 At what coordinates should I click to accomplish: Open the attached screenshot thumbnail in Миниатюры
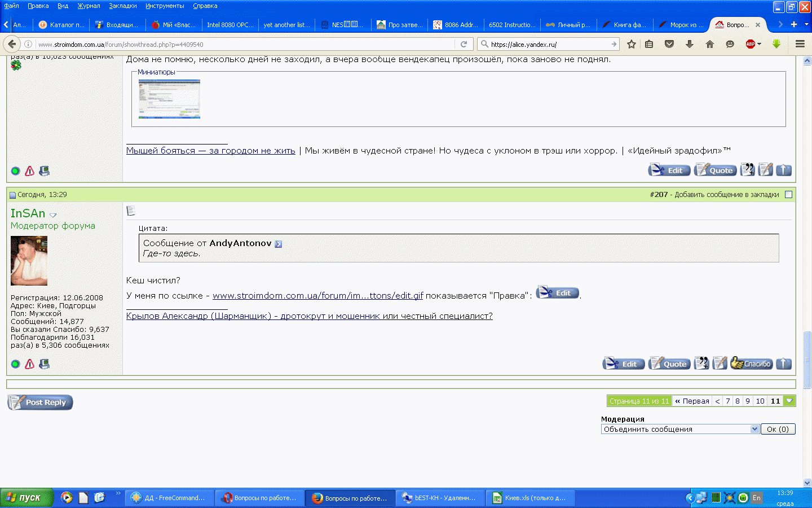[169, 99]
